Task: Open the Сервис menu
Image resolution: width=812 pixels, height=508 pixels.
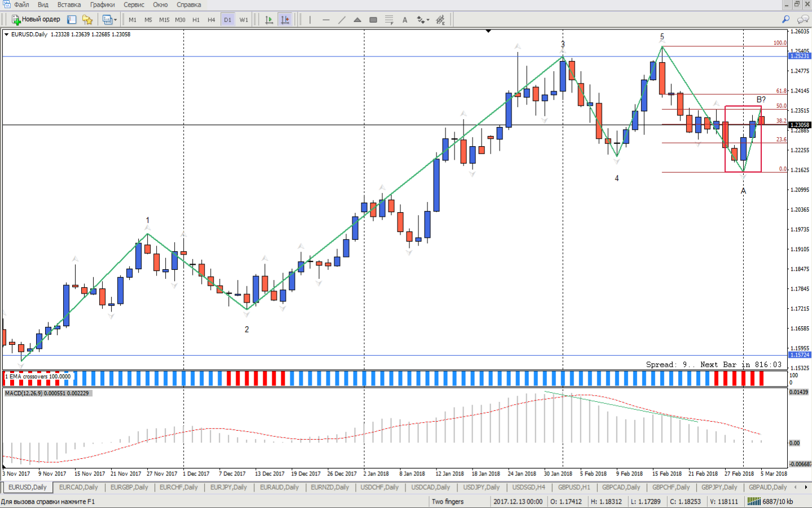Action: [x=134, y=5]
